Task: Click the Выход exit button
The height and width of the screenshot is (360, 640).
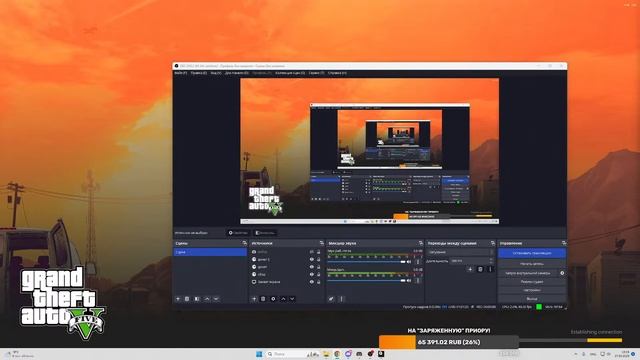Action: 532,299
